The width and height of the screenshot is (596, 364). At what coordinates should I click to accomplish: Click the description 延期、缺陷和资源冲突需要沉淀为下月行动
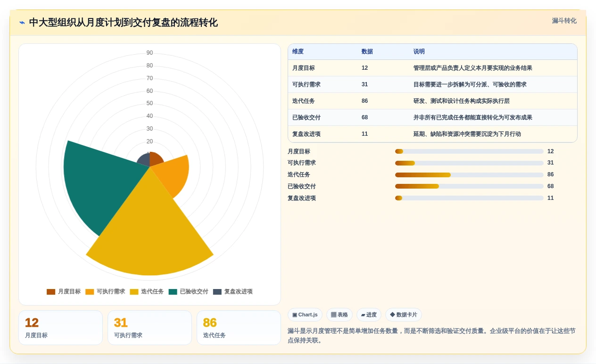pos(467,134)
